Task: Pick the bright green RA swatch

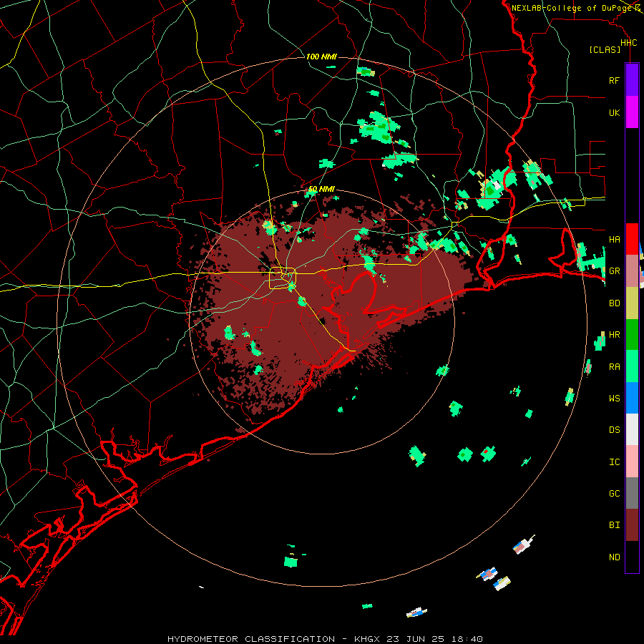Action: pos(632,366)
